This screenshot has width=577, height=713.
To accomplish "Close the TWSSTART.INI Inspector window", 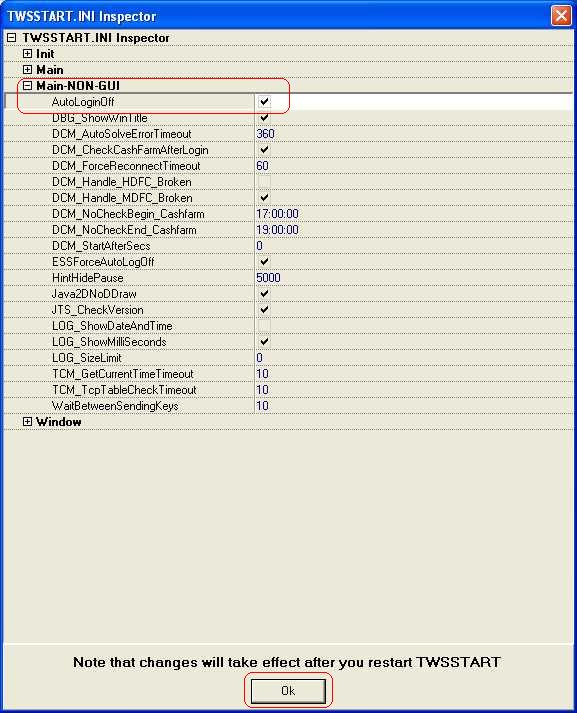I will (x=561, y=15).
